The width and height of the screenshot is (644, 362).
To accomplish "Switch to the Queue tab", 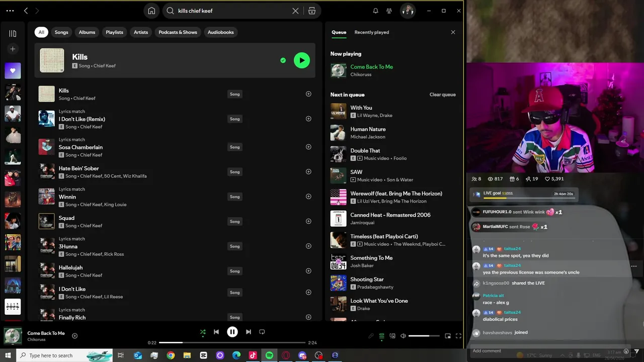I will [x=339, y=32].
